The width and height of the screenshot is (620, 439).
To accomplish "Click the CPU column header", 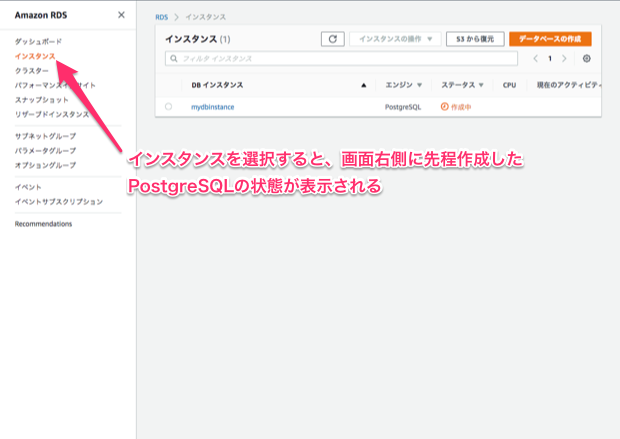I will pyautogui.click(x=509, y=85).
